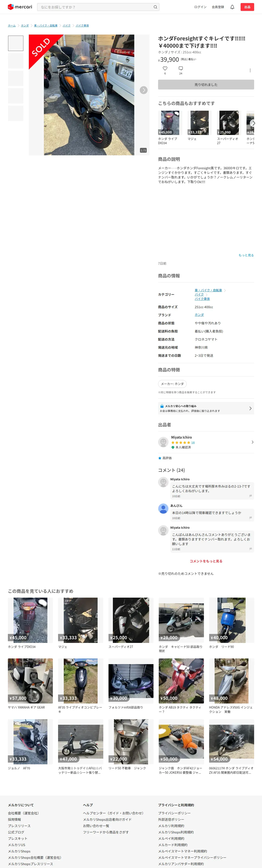Click the search magnifier icon
The width and height of the screenshot is (262, 868).
[155, 7]
